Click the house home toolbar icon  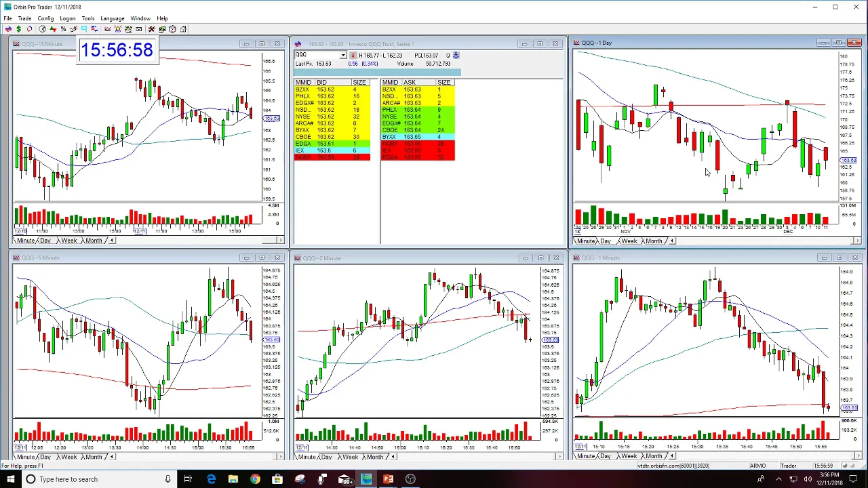[183, 29]
